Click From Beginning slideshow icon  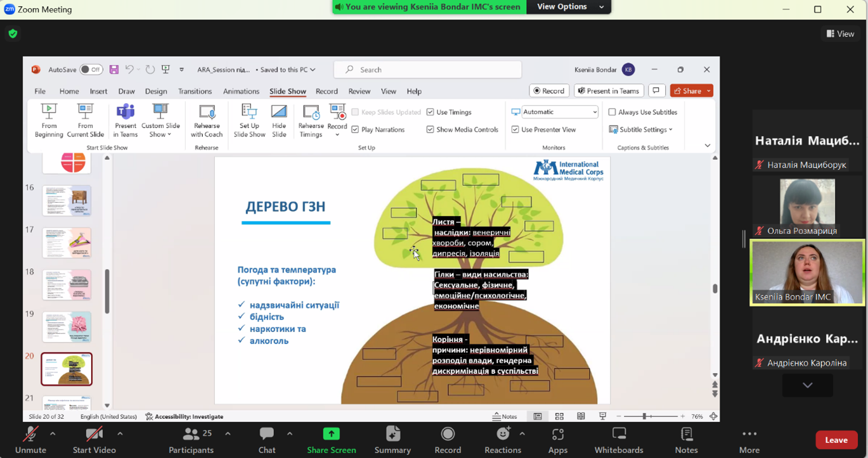[x=49, y=112]
